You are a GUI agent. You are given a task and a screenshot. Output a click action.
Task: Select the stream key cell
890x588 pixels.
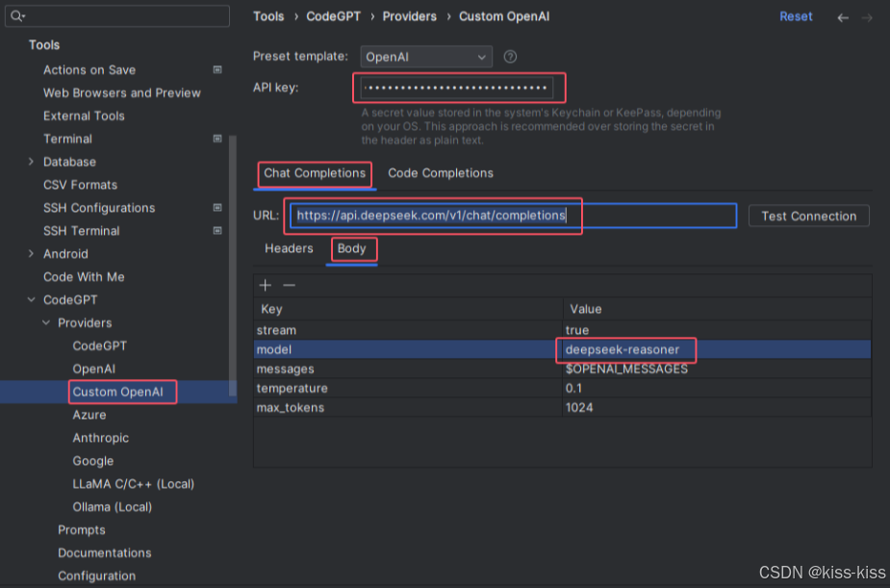(x=408, y=330)
